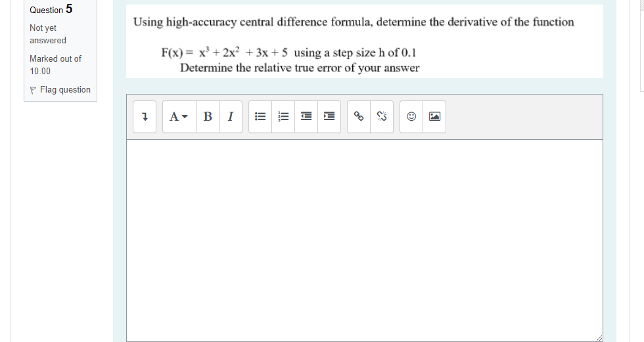Image resolution: width=644 pixels, height=342 pixels.
Task: Toggle italic formatting
Action: pos(231,117)
